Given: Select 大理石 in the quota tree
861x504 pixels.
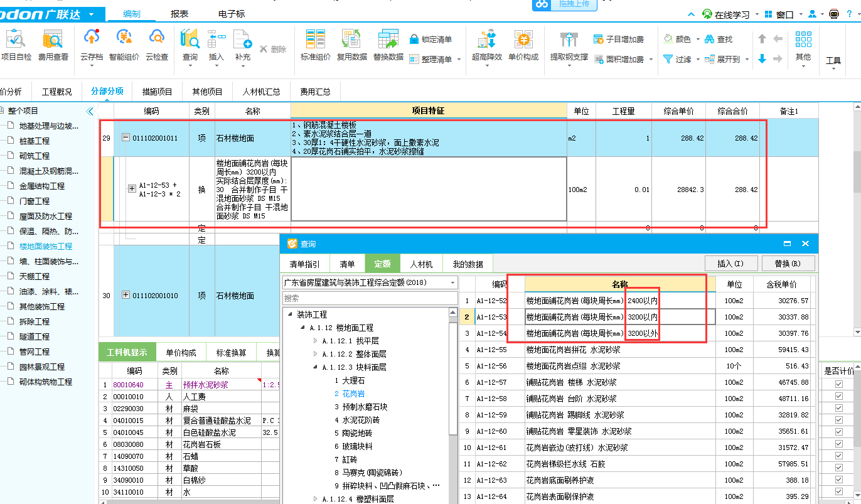Looking at the screenshot, I should point(353,380).
